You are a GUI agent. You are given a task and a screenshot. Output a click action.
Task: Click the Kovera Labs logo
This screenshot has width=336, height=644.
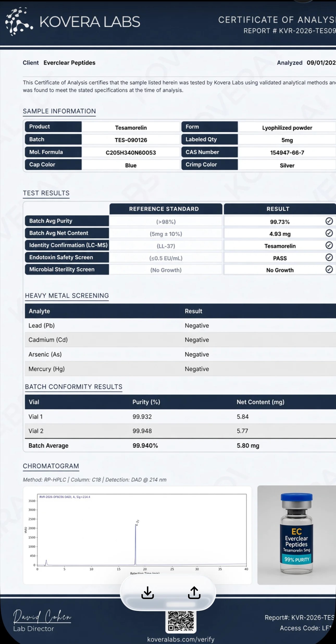73,22
